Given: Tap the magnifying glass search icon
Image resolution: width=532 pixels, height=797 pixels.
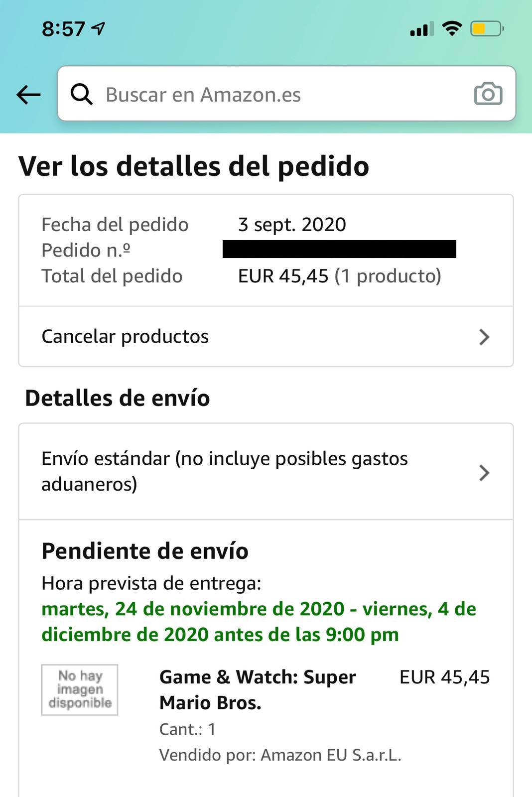Looking at the screenshot, I should 82,94.
